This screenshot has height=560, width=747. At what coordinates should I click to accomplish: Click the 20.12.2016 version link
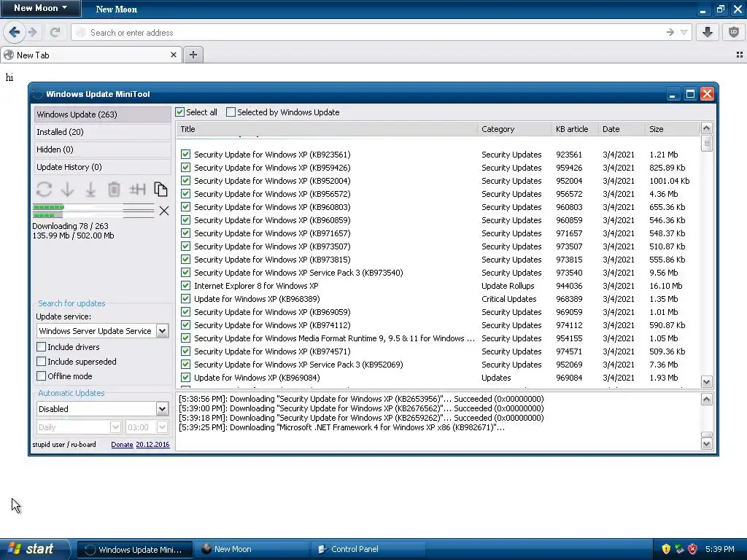coord(152,444)
